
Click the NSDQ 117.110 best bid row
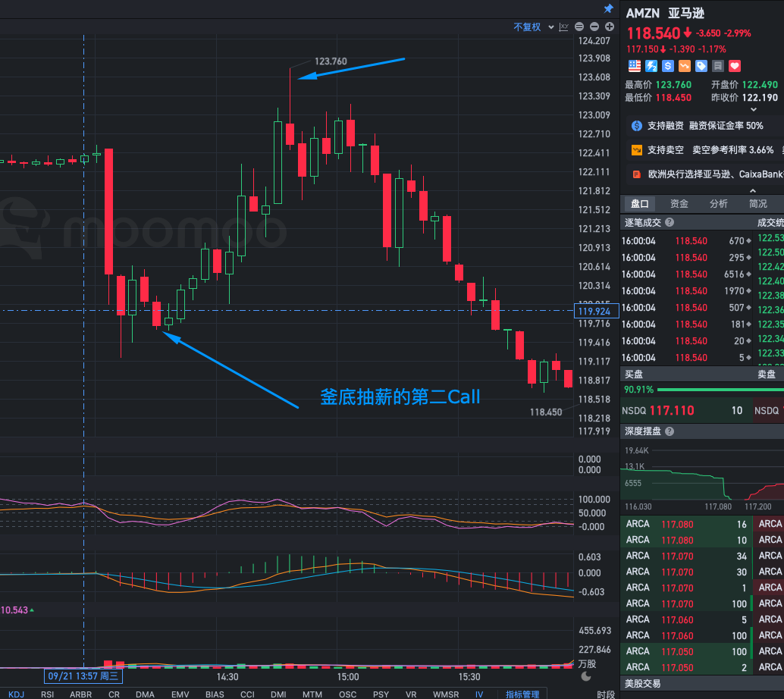(x=685, y=410)
